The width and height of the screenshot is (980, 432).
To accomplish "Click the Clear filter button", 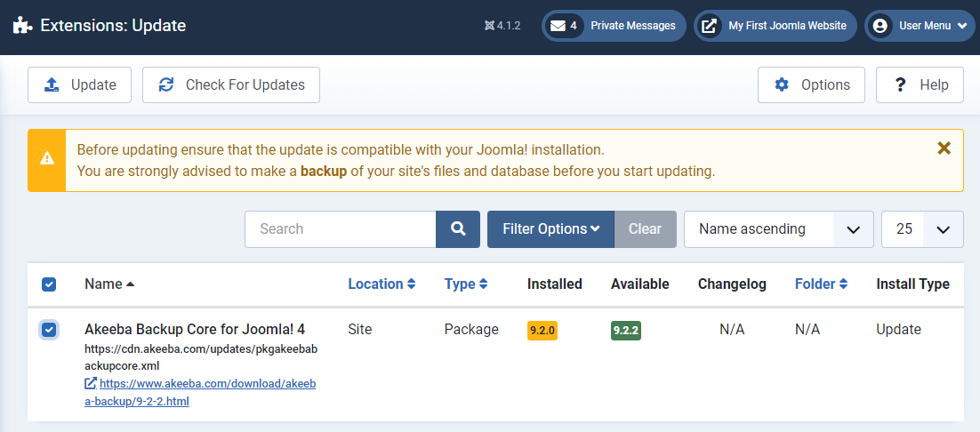I will coord(645,229).
